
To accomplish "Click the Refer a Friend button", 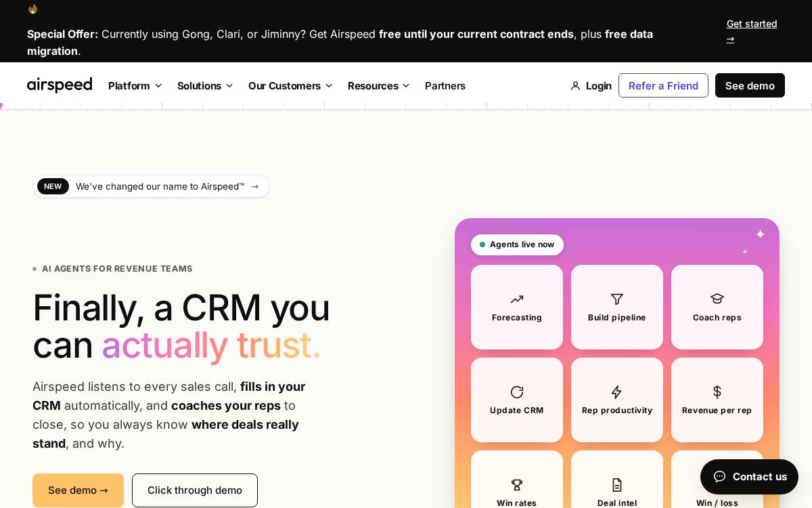I will 663,85.
